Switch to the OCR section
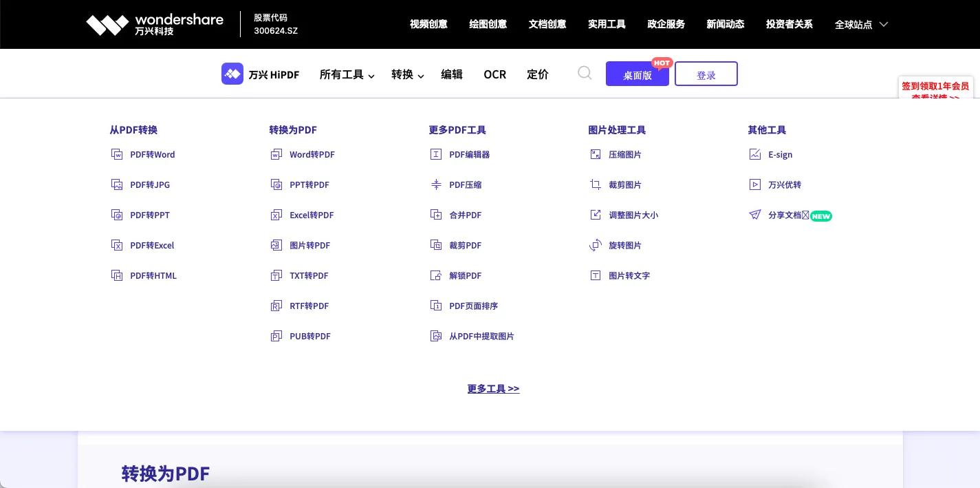Screen dimensions: 980x488 (494, 74)
